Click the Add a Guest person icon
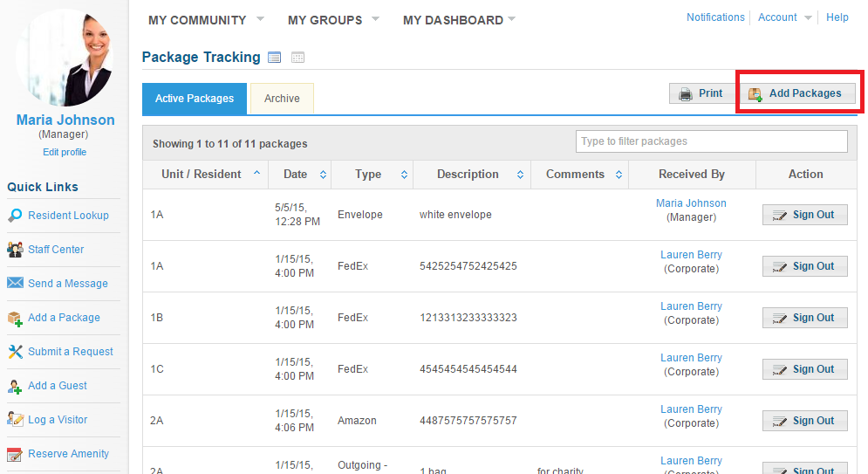This screenshot has height=474, width=868. 14,387
